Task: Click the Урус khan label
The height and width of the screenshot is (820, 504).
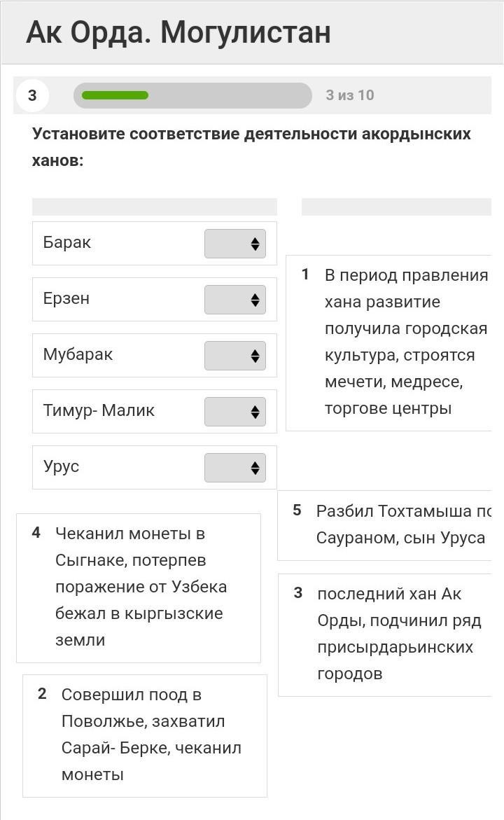Action: click(x=61, y=467)
